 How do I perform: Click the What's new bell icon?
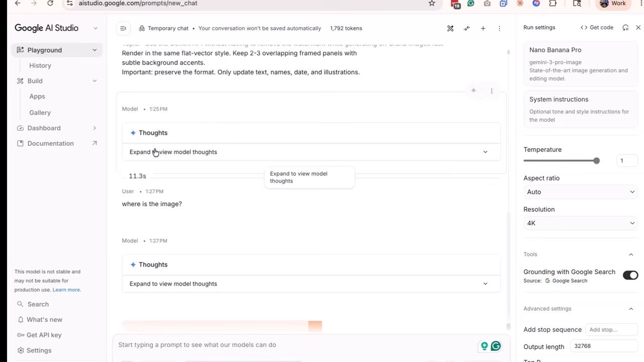click(21, 320)
